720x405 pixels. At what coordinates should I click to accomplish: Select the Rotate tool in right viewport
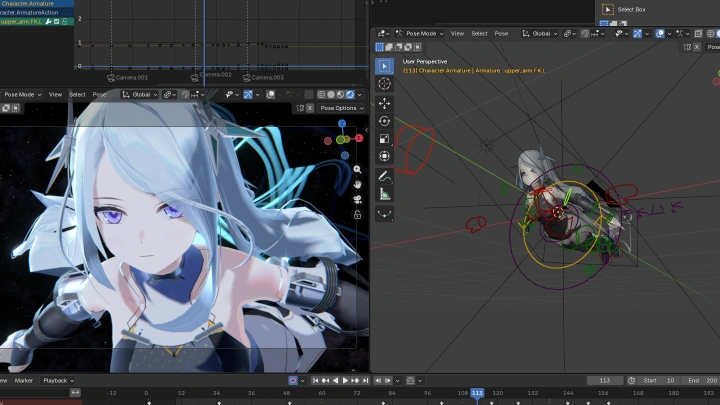[x=384, y=121]
